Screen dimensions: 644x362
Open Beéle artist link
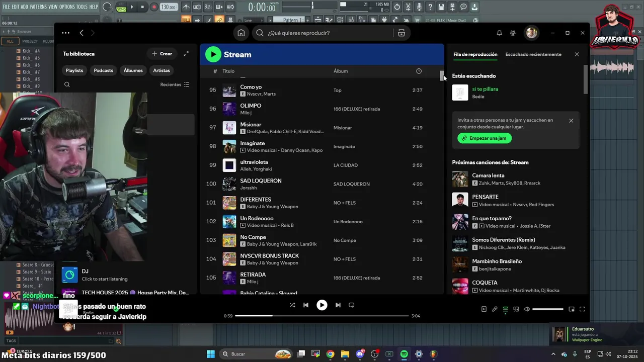pos(478,97)
